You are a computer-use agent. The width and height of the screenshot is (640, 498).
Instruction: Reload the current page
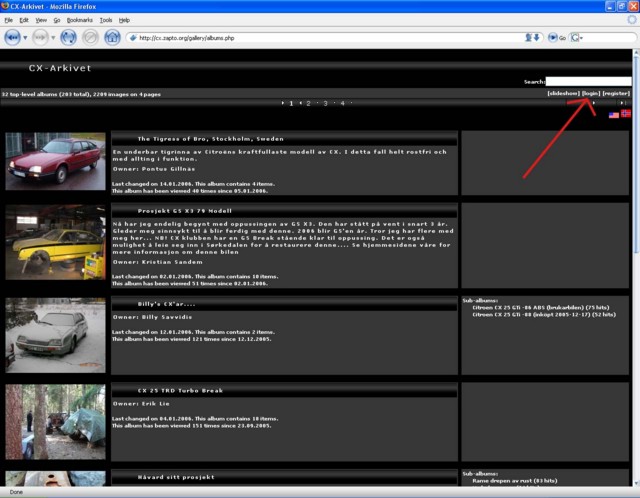point(68,38)
